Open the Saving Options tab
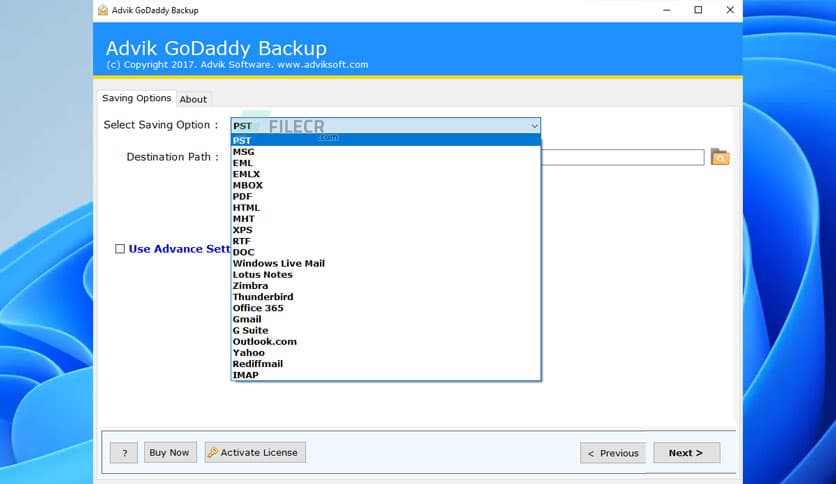This screenshot has height=484, width=836. point(136,98)
